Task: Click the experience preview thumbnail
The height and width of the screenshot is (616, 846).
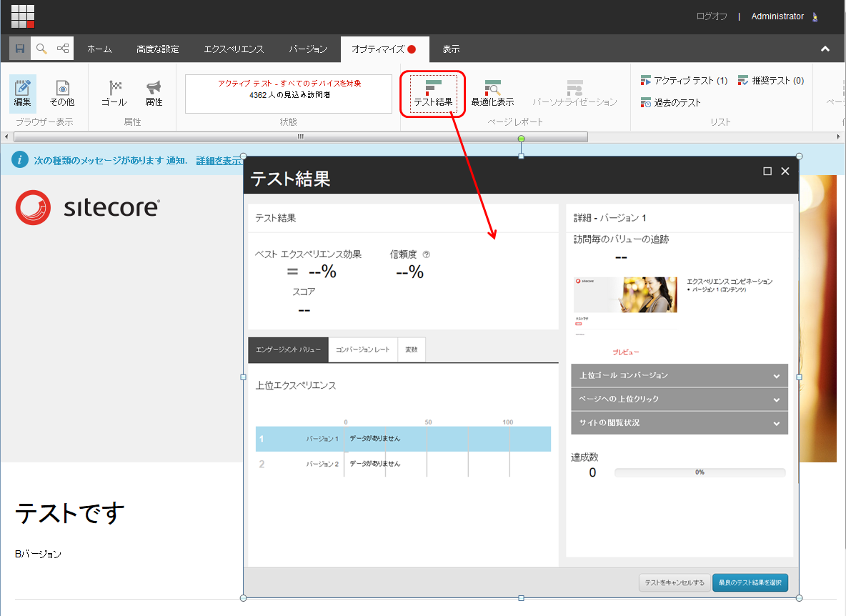Action: click(625, 307)
